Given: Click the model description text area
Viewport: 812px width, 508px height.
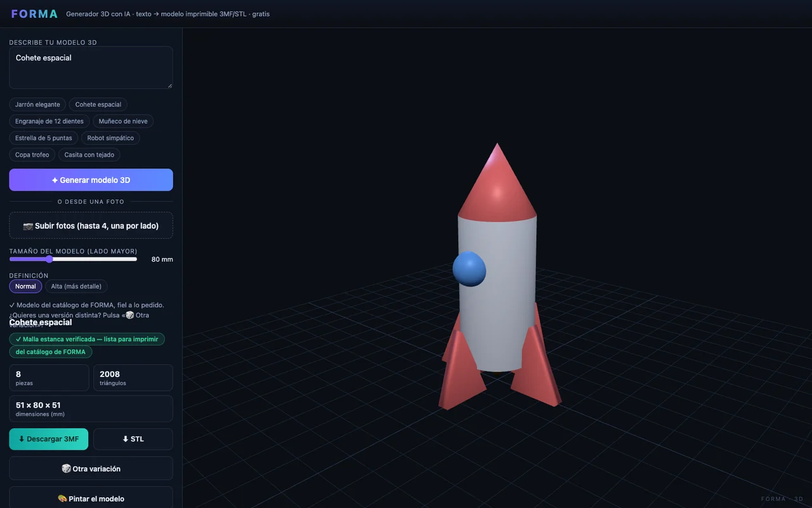Looking at the screenshot, I should [91, 67].
